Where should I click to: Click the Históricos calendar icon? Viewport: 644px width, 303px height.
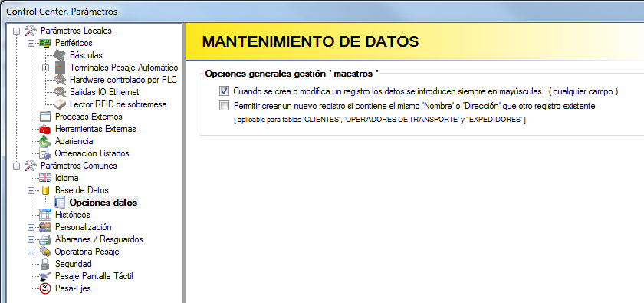[x=44, y=215]
